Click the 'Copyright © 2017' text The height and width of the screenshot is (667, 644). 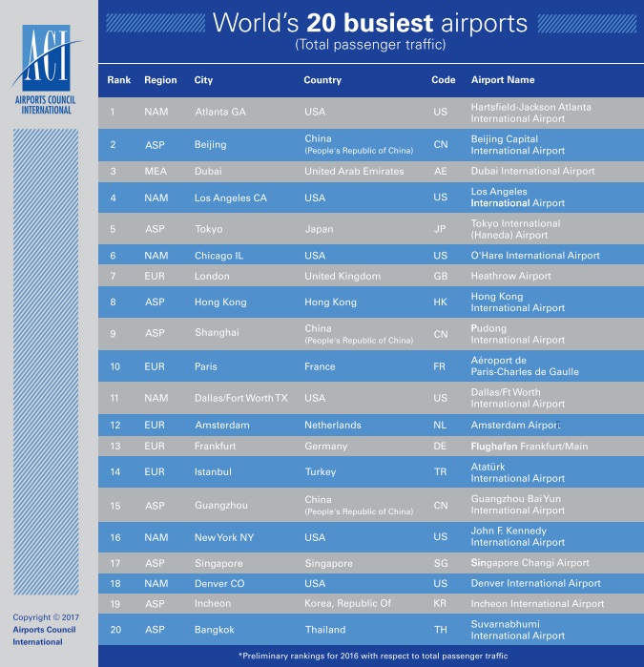tap(46, 617)
